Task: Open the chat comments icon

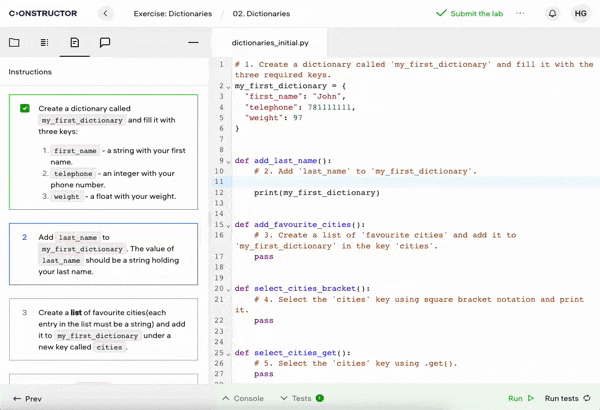Action: pos(104,43)
